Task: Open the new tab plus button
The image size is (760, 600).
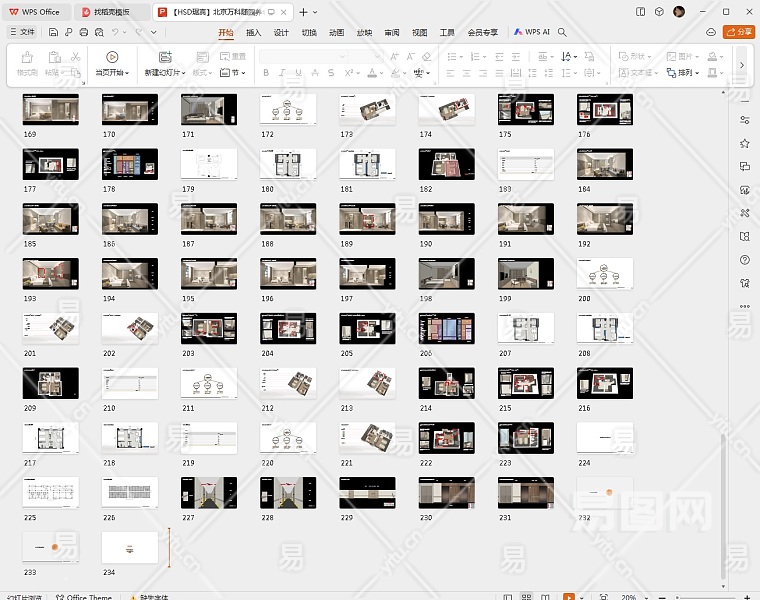Action: (x=304, y=12)
